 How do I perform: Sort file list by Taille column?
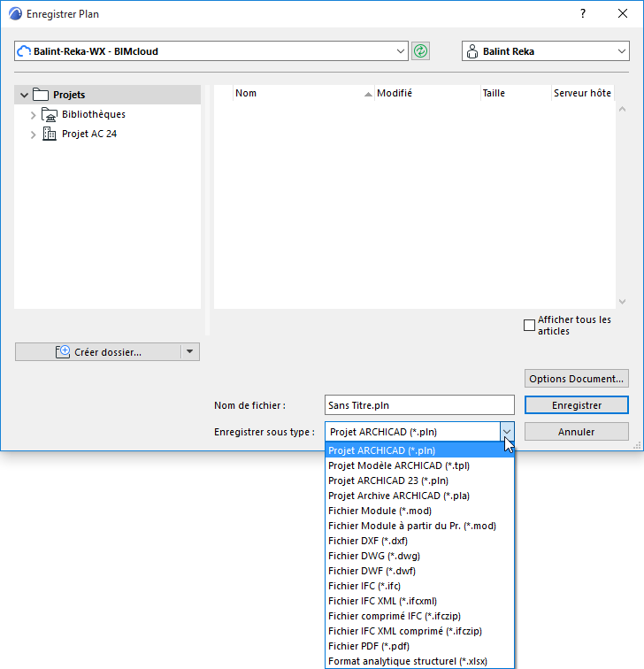(x=516, y=93)
